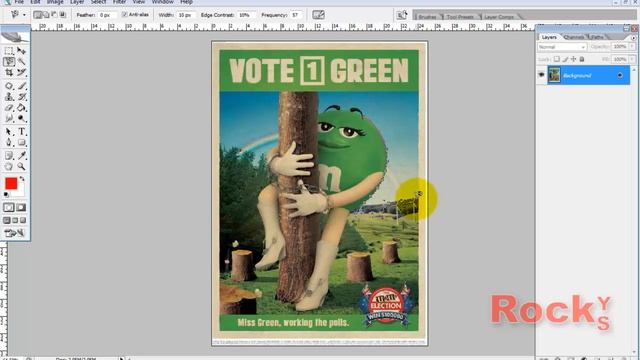This screenshot has height=360, width=640.
Task: Select the Rectangle shape tool
Action: click(22, 142)
